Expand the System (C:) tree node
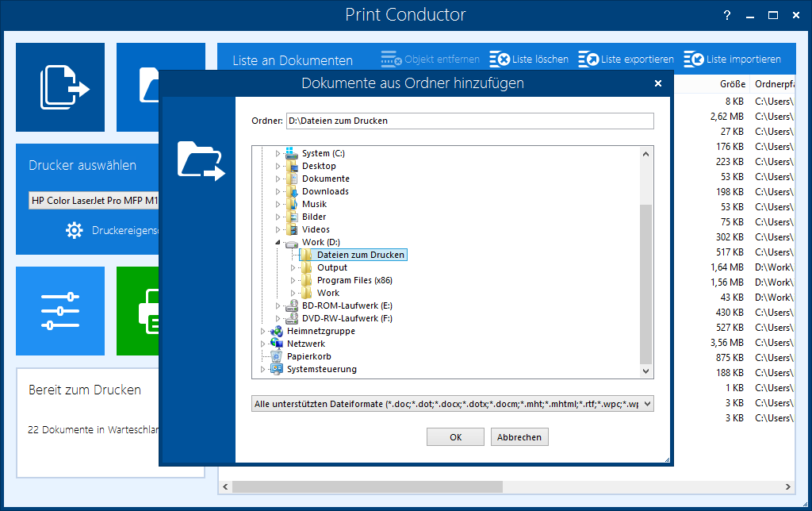Screen dimensions: 812x511 [278, 153]
